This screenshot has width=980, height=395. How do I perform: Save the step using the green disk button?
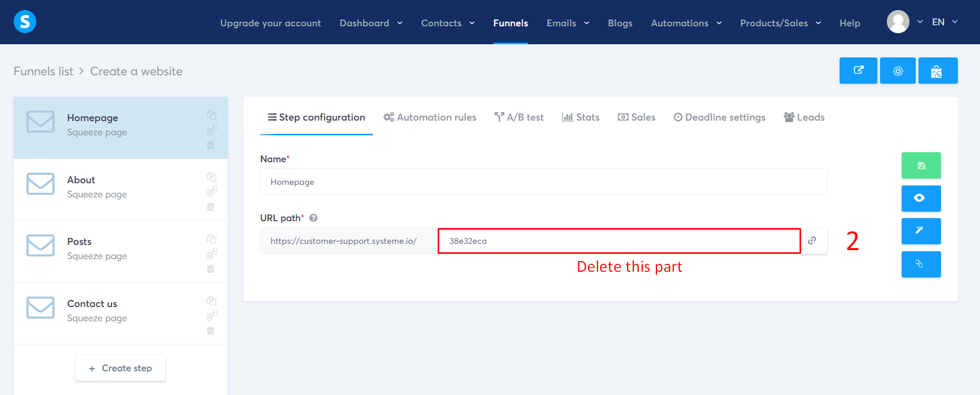pyautogui.click(x=921, y=165)
